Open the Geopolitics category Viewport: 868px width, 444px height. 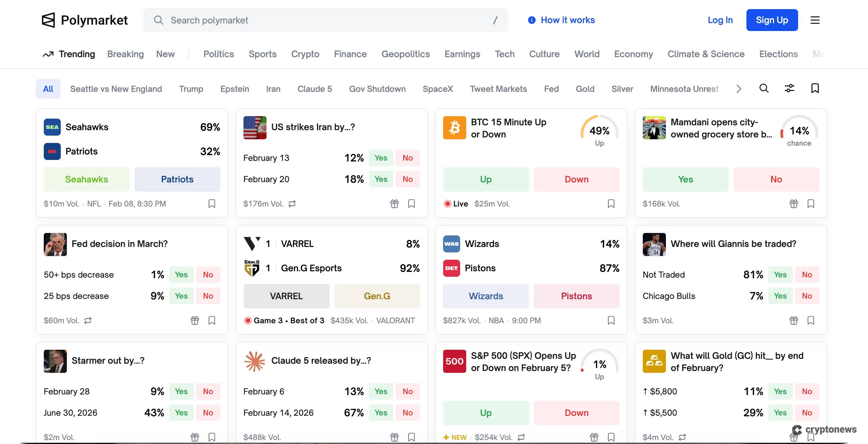coord(405,54)
